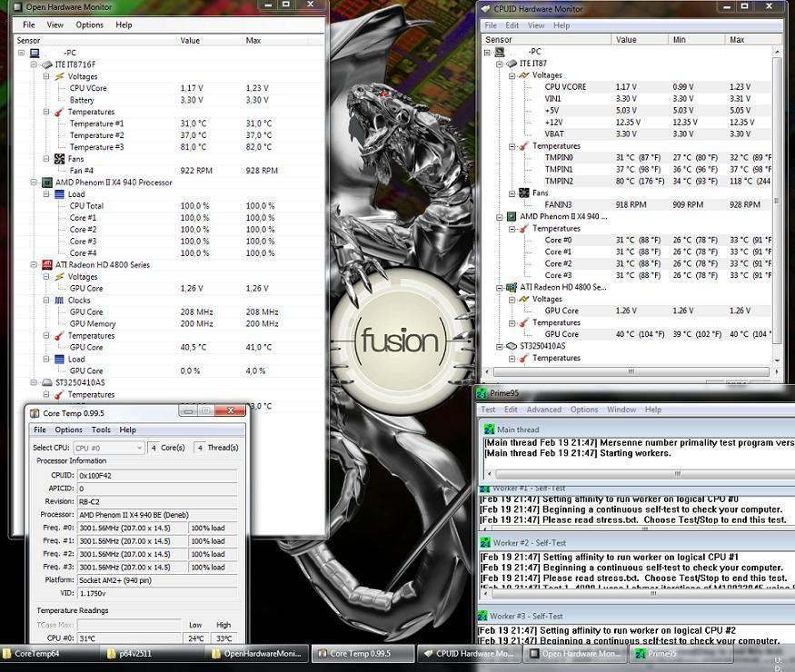Click the Core Temp title bar icon

click(x=35, y=413)
